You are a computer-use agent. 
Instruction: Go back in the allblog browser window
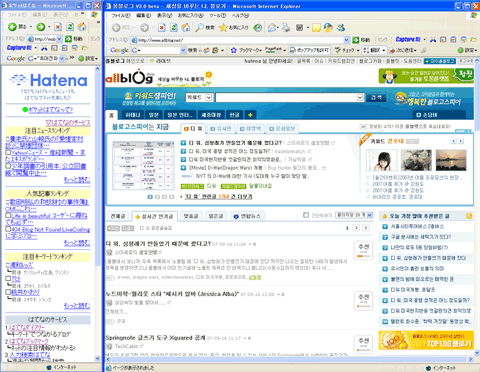(x=120, y=28)
